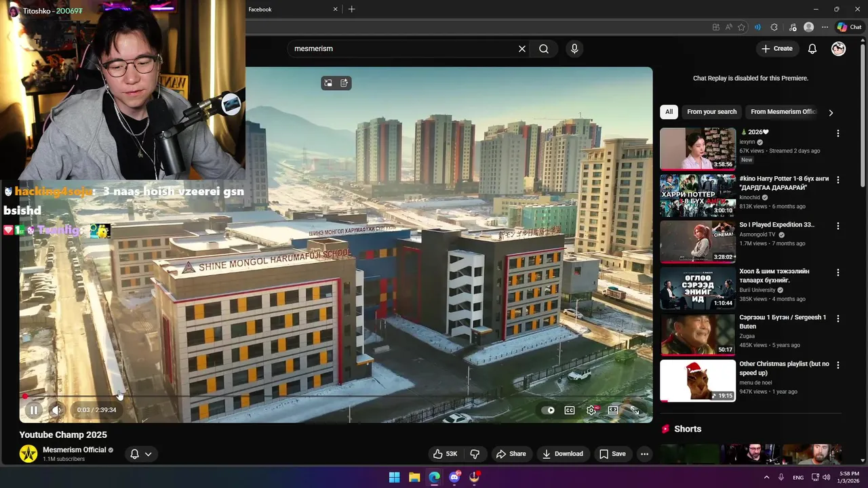Viewport: 868px width, 488px height.
Task: Open the player settings gear
Action: tap(591, 410)
